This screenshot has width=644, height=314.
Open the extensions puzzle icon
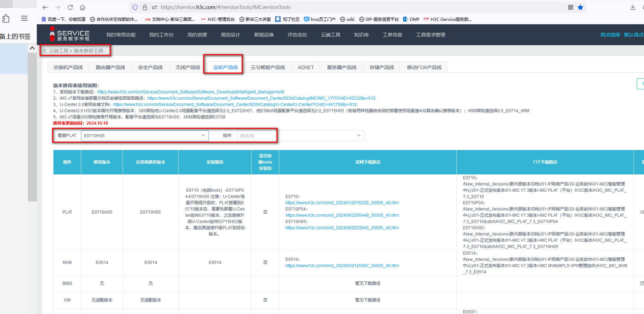(x=6, y=18)
